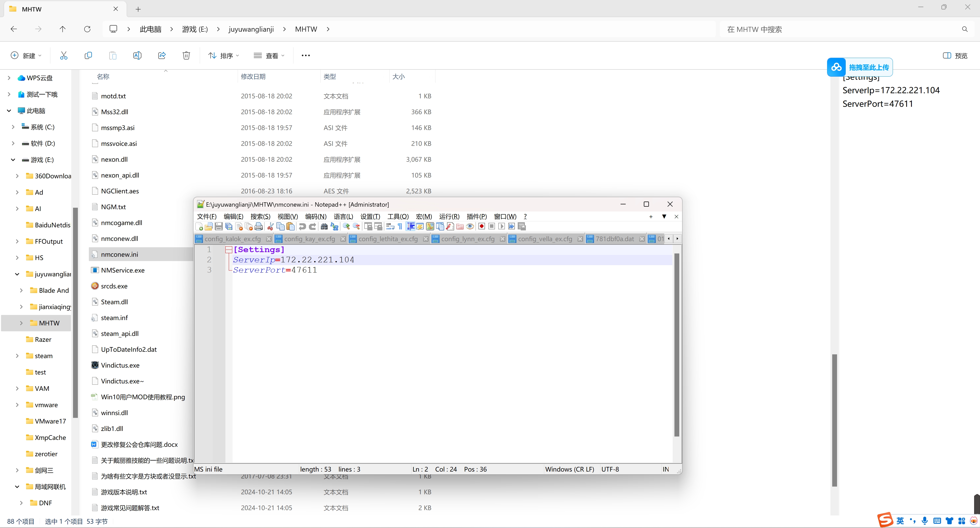Click the juyuwanglianji breadcrumb segment
The width and height of the screenshot is (980, 528).
(251, 29)
